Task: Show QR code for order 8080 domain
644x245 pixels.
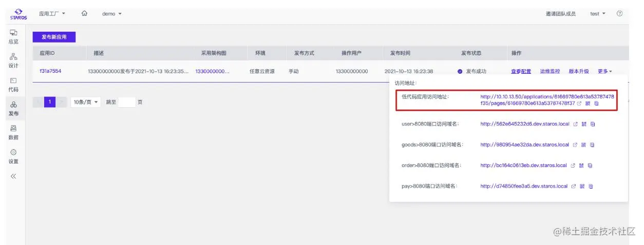Action: [581, 166]
